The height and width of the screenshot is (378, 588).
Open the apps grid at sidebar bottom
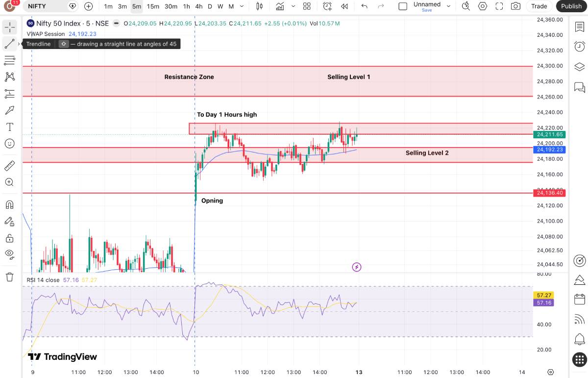580,359
